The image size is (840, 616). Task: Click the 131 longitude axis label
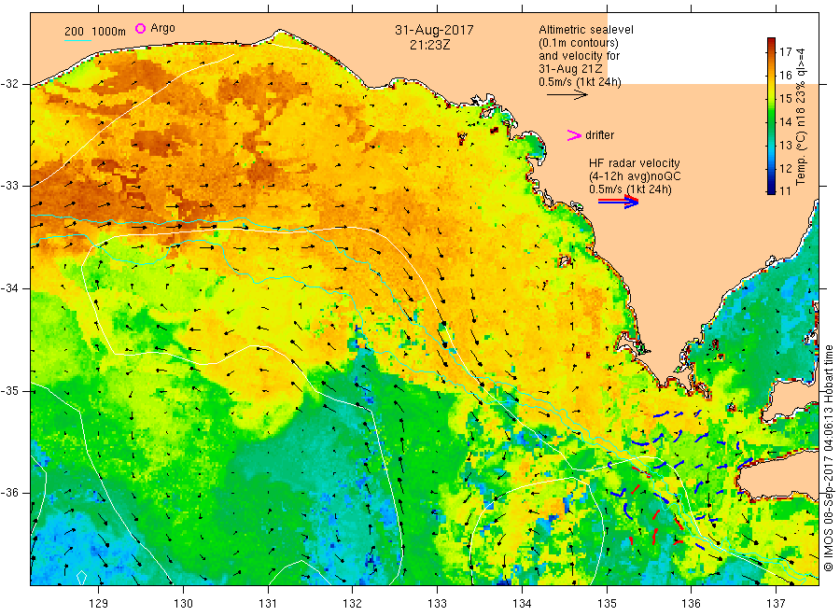pyautogui.click(x=268, y=604)
